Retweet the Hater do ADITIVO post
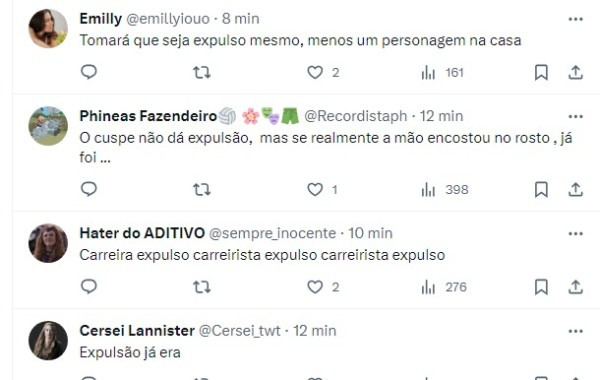Screen dimensions: 600x380 202,287
